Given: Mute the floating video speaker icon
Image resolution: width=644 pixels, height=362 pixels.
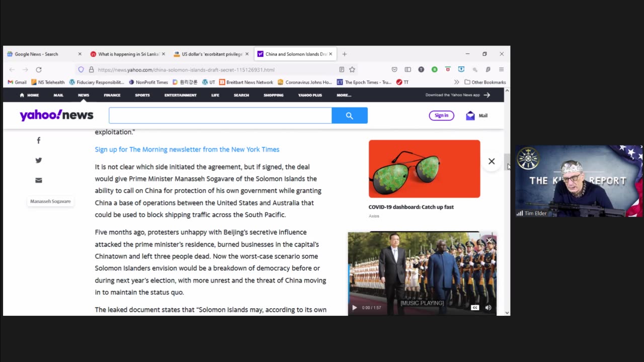Looking at the screenshot, I should [488, 308].
